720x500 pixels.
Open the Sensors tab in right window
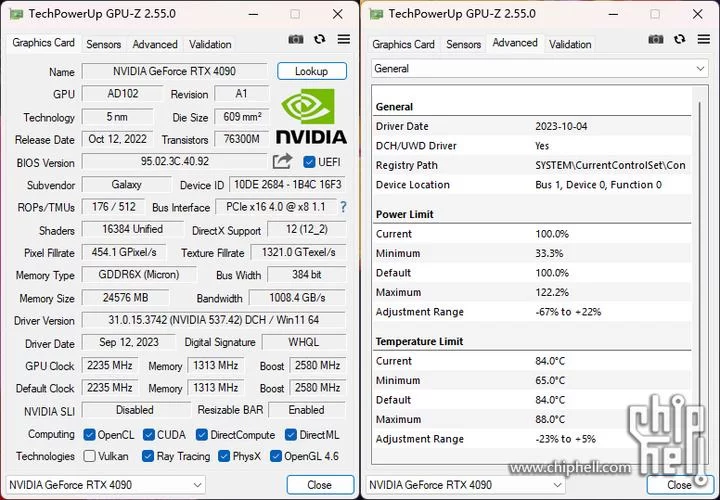tap(464, 45)
